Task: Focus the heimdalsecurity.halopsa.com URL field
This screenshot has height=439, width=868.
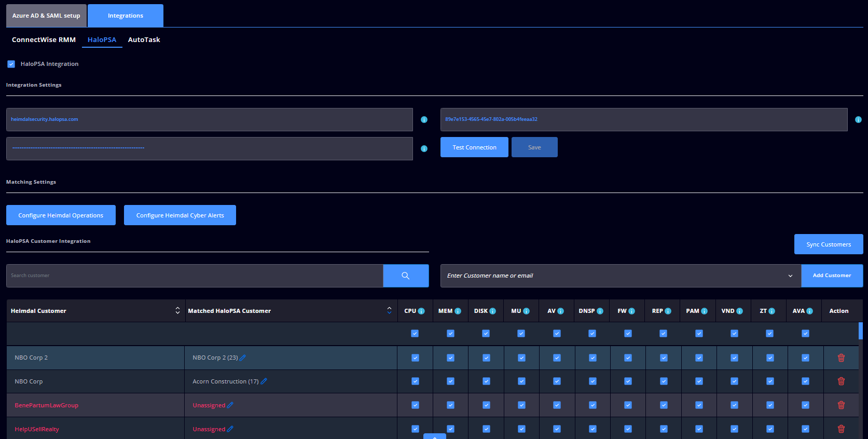Action: (x=210, y=119)
